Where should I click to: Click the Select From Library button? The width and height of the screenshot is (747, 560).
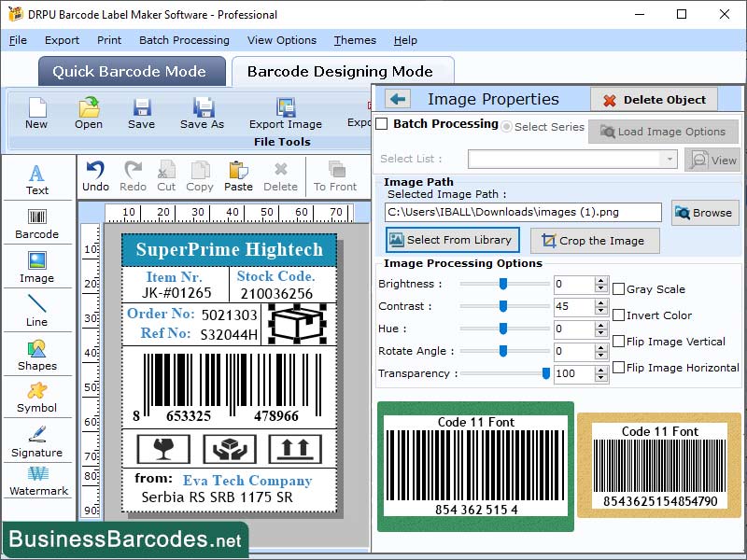[x=453, y=241]
